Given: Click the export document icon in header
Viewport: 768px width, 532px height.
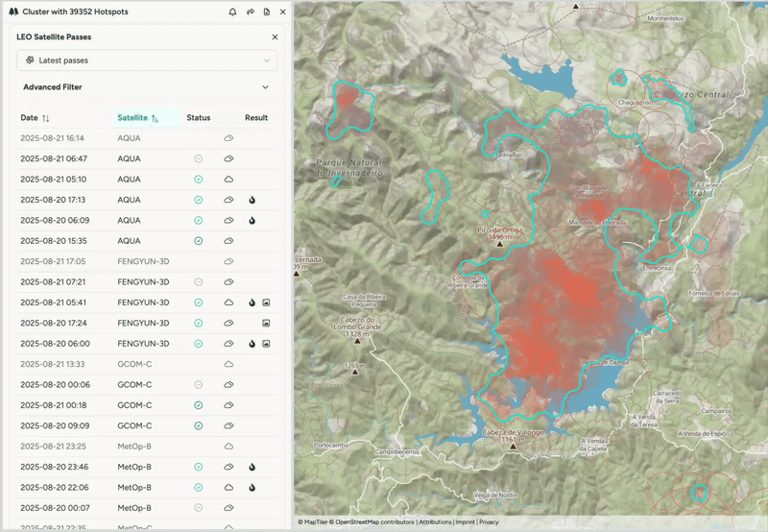Looking at the screenshot, I should point(266,12).
